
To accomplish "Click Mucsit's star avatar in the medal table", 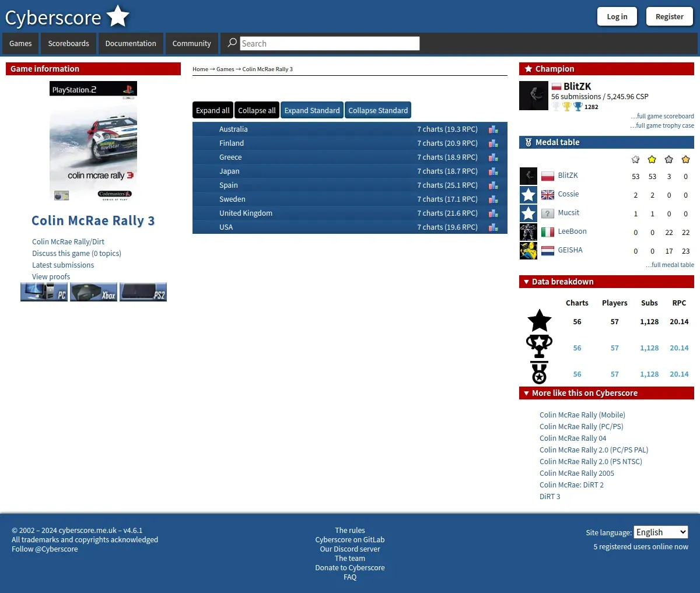I will pyautogui.click(x=528, y=213).
